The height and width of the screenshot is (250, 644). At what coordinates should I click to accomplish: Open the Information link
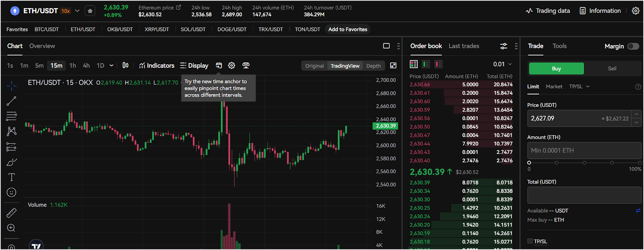tap(600, 11)
